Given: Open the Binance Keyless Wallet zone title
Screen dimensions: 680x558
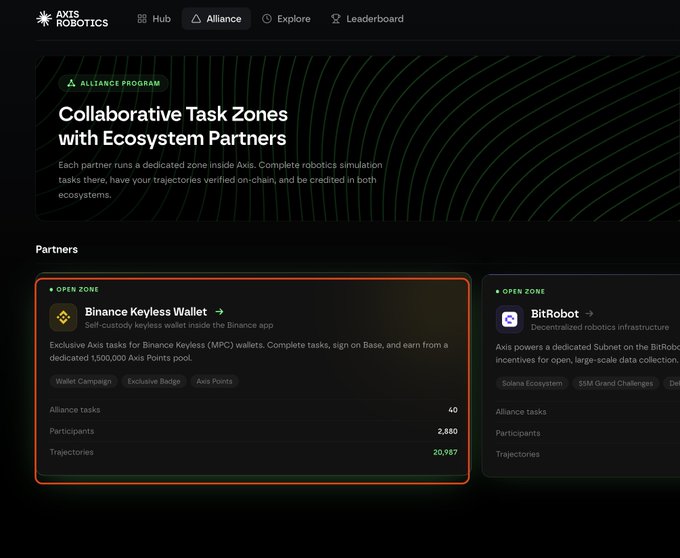Looking at the screenshot, I should point(146,312).
